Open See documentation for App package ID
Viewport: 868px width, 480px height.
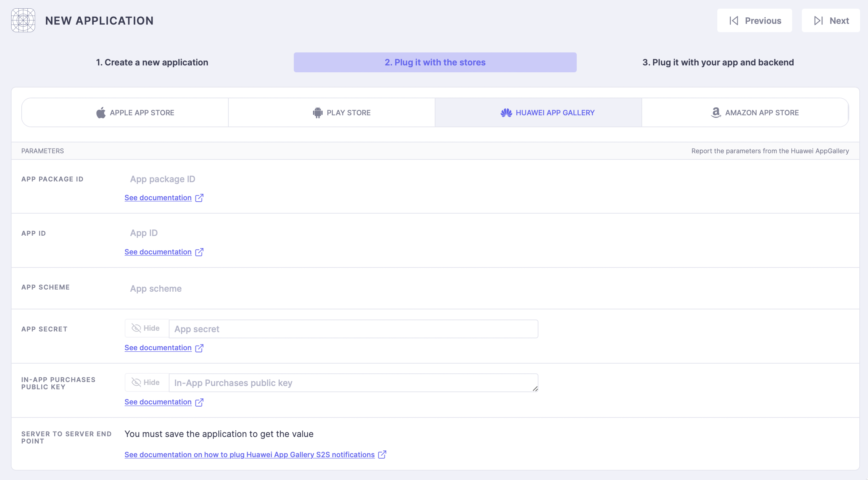pyautogui.click(x=158, y=198)
